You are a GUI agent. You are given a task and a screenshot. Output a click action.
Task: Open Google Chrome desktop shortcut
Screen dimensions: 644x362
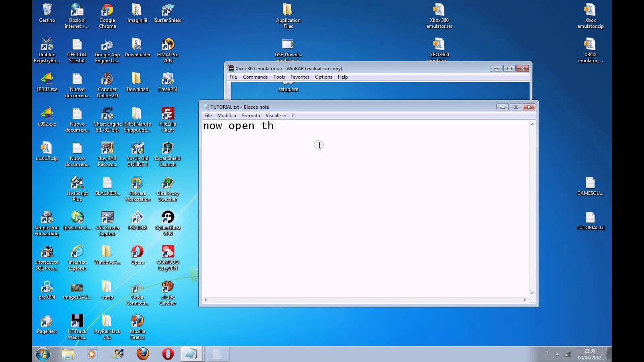click(x=107, y=16)
